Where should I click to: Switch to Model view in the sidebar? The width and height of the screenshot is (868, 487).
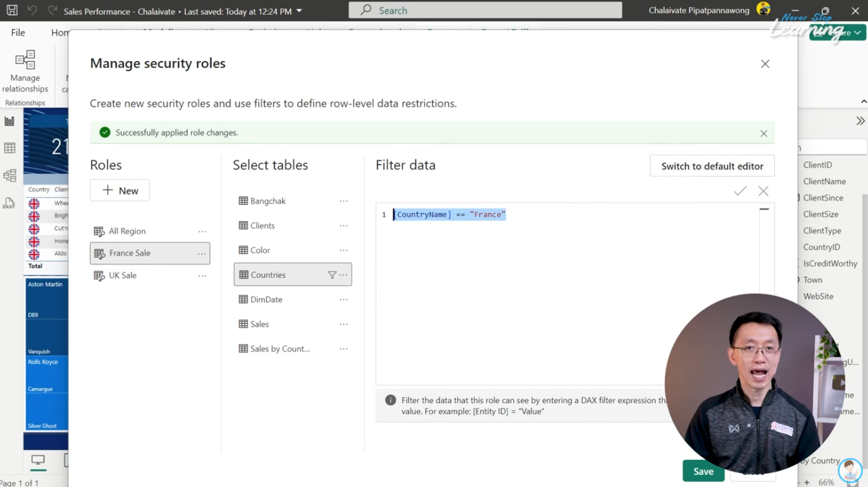coord(9,174)
